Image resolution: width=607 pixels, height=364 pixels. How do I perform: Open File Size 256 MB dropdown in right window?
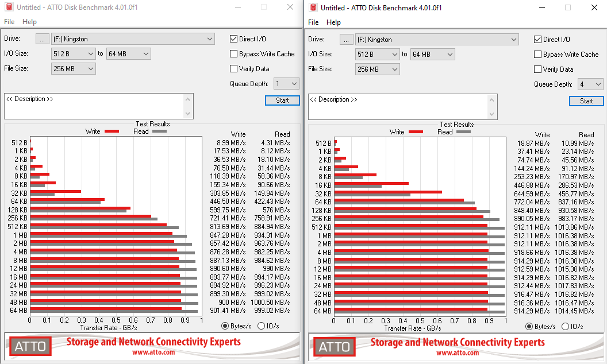point(378,69)
